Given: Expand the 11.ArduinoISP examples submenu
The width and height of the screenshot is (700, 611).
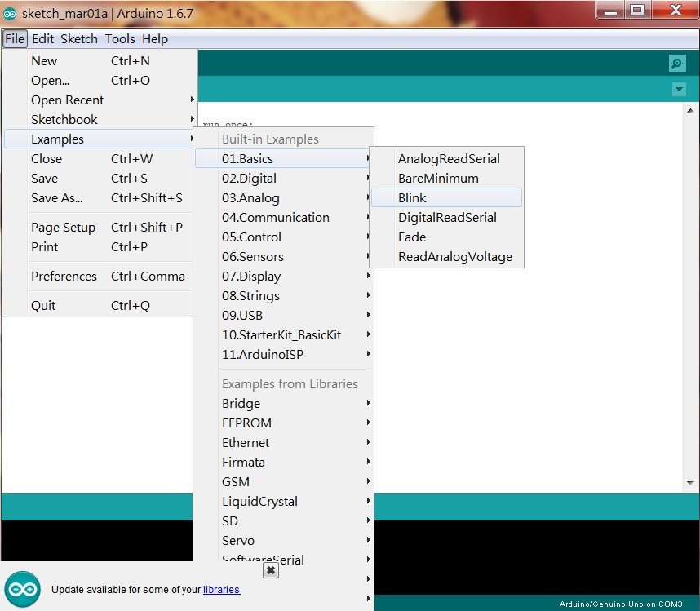Looking at the screenshot, I should point(283,355).
